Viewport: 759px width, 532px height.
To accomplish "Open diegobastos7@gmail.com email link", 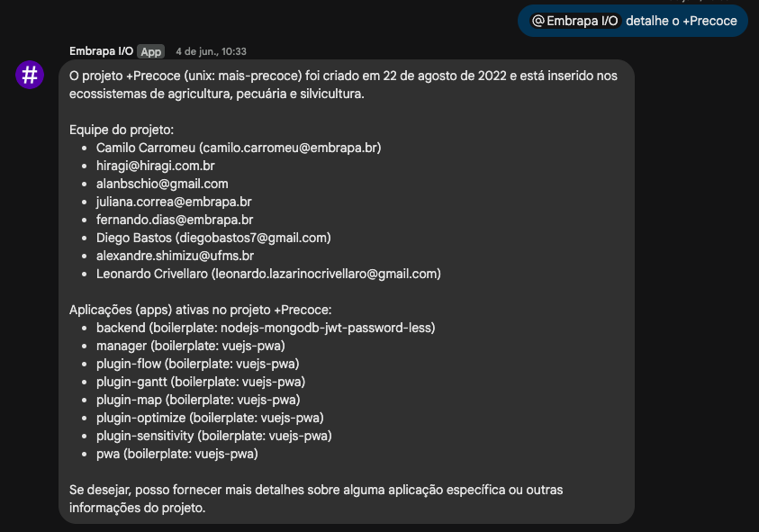I will tap(253, 238).
